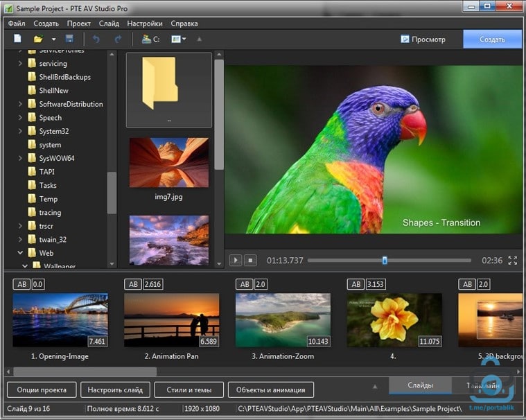Screen dimensions: 526x420
Task: Undo the last action
Action: 96,40
